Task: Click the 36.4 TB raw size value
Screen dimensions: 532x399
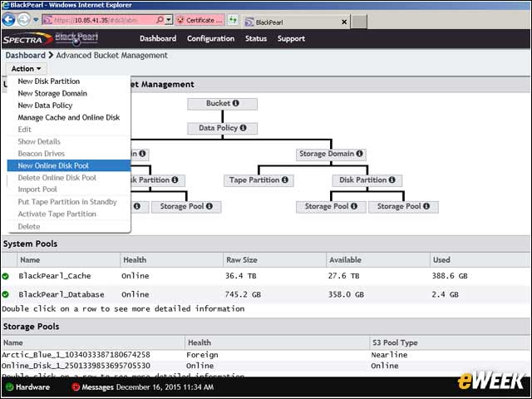Action: pyautogui.click(x=241, y=276)
